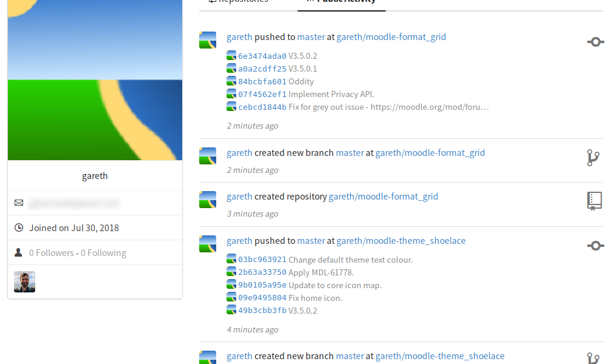The width and height of the screenshot is (614, 364).
Task: Open commit 9b0105a95e
Action: pyautogui.click(x=262, y=285)
